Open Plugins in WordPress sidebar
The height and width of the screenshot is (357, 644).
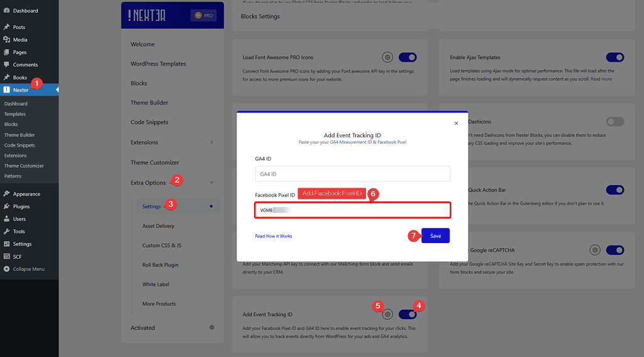coord(21,207)
